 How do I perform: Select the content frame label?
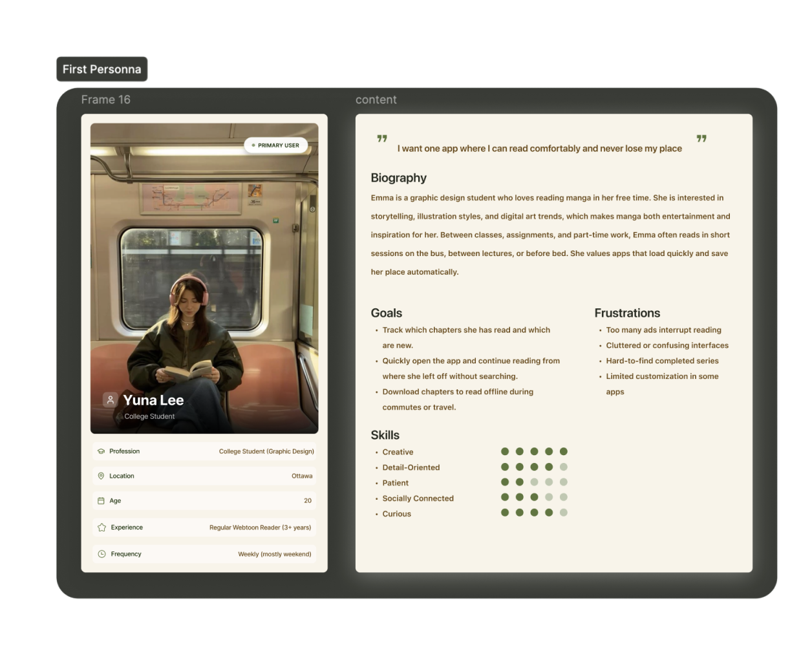(x=376, y=100)
